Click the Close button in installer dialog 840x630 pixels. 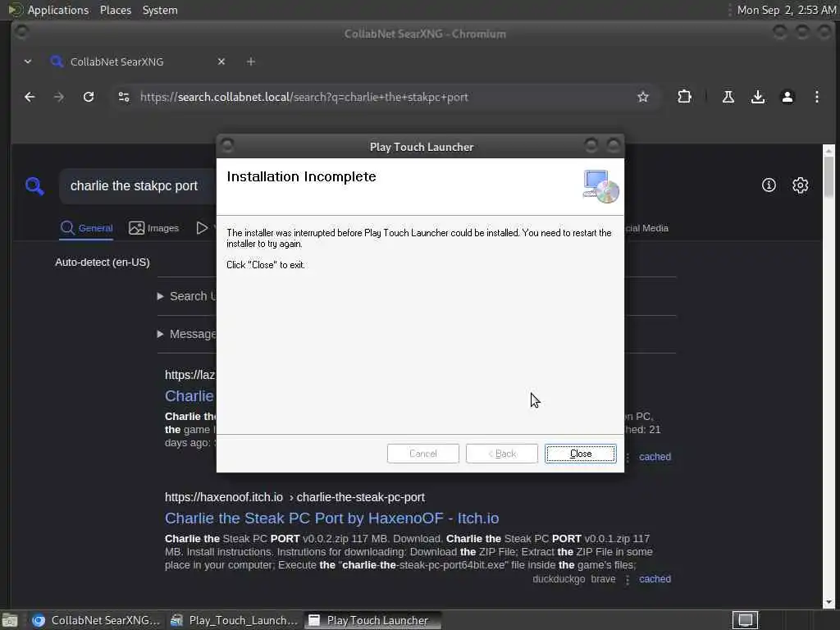click(580, 453)
